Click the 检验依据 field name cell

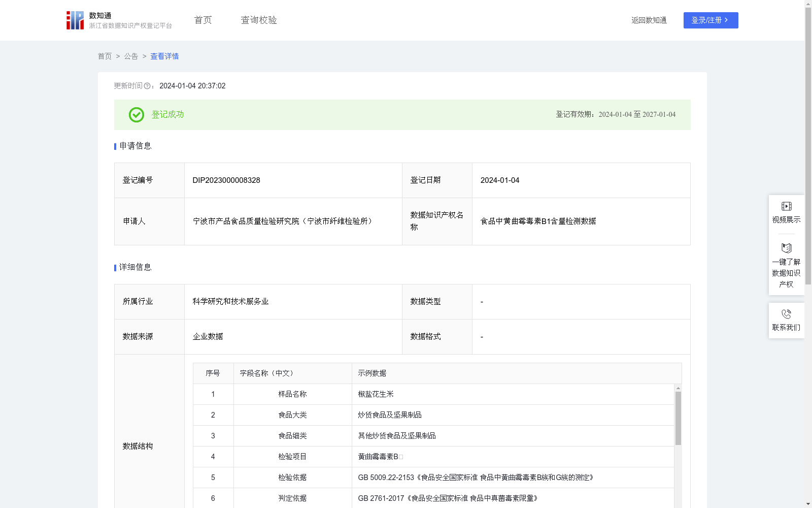[292, 478]
